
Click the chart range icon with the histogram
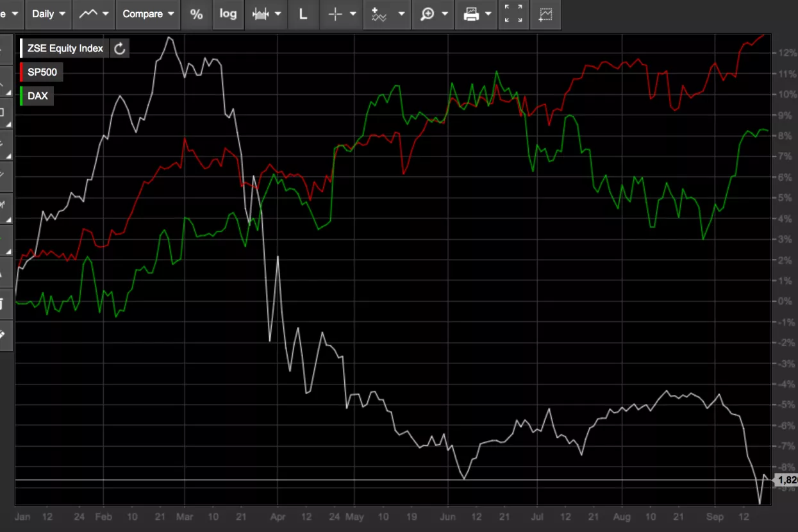[260, 14]
